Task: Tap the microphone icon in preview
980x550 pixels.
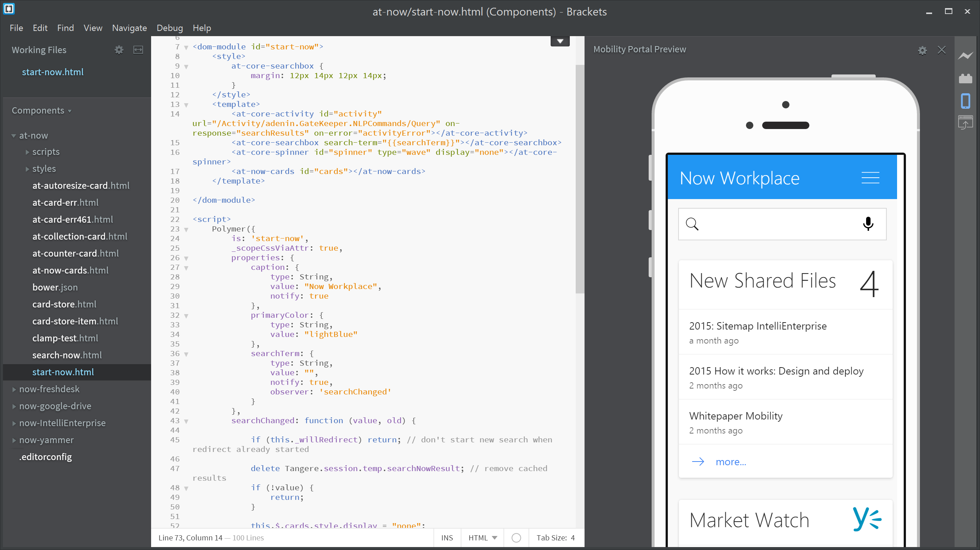Action: point(868,224)
